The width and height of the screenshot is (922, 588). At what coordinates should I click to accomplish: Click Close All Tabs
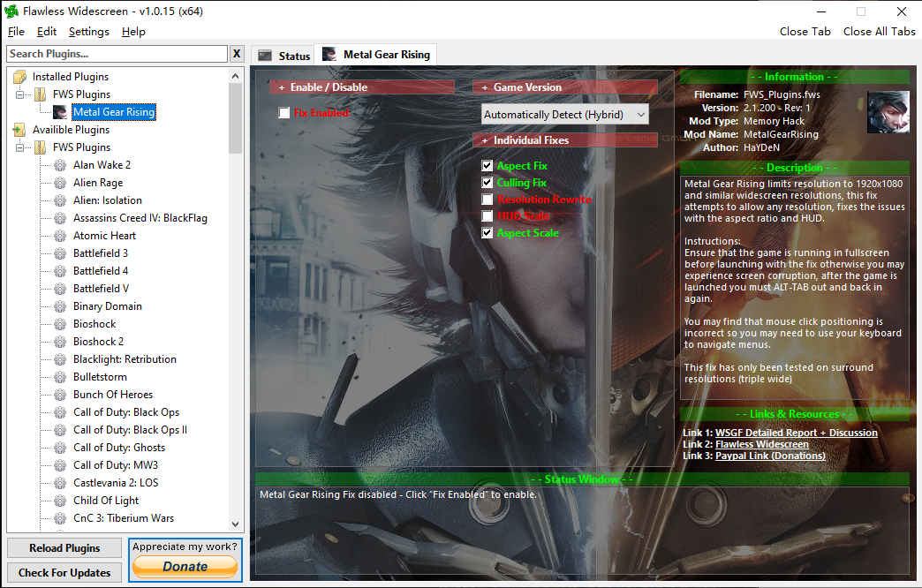(879, 32)
